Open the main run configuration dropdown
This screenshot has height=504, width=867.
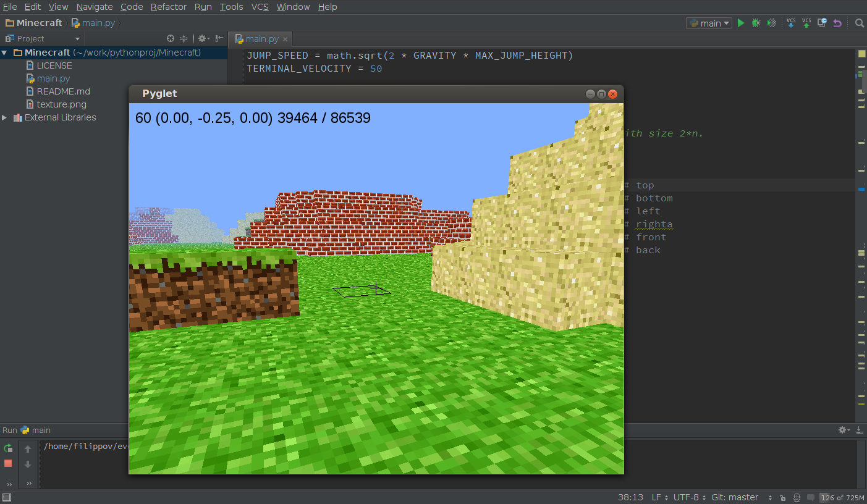pos(709,23)
